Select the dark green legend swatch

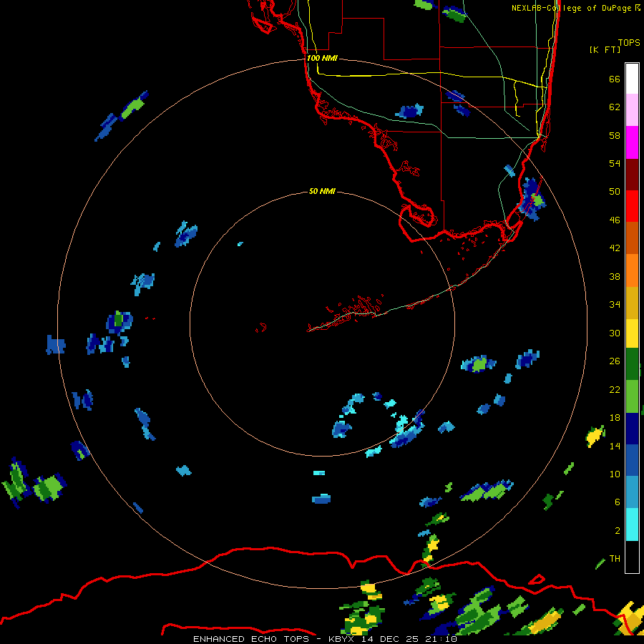(x=632, y=364)
